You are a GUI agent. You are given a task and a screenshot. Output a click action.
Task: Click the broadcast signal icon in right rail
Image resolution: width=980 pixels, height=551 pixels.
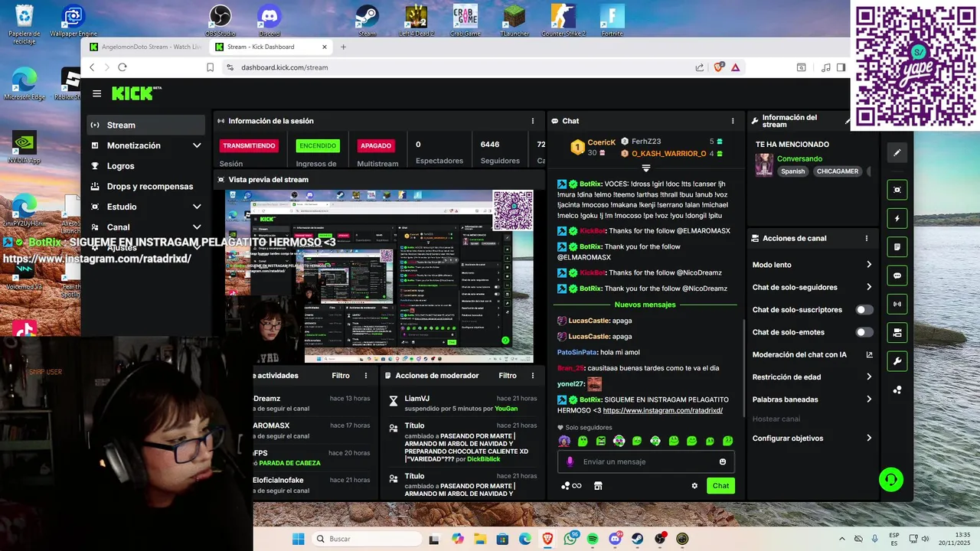point(897,305)
